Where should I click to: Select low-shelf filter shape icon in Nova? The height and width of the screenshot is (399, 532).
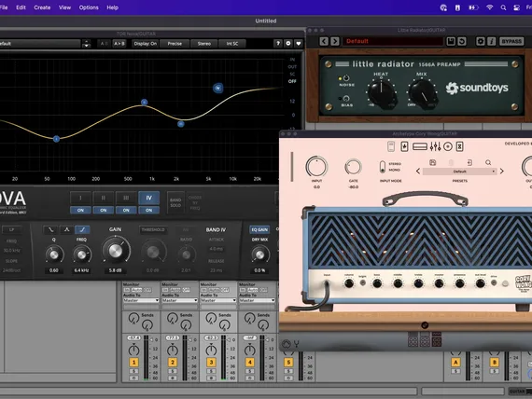50,230
